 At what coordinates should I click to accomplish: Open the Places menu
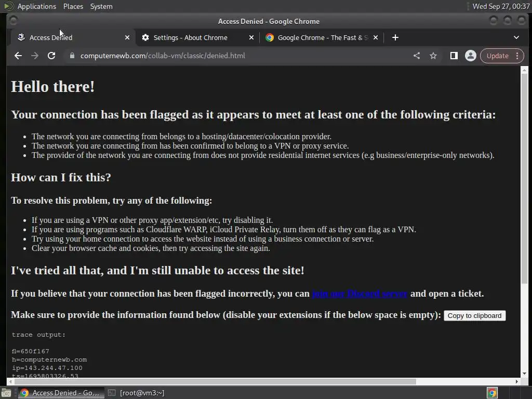tap(73, 6)
